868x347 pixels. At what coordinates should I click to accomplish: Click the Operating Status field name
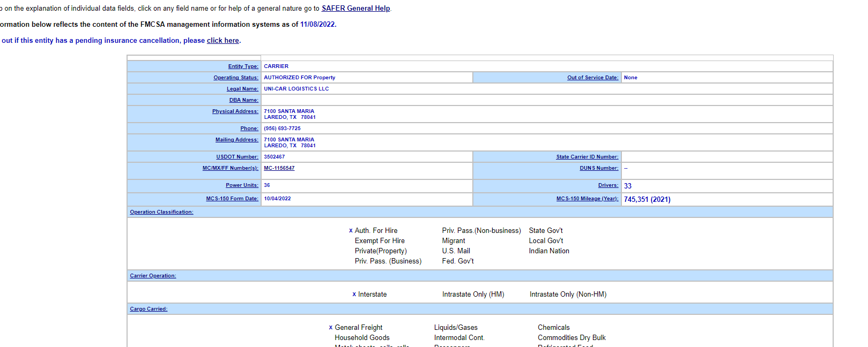(236, 78)
